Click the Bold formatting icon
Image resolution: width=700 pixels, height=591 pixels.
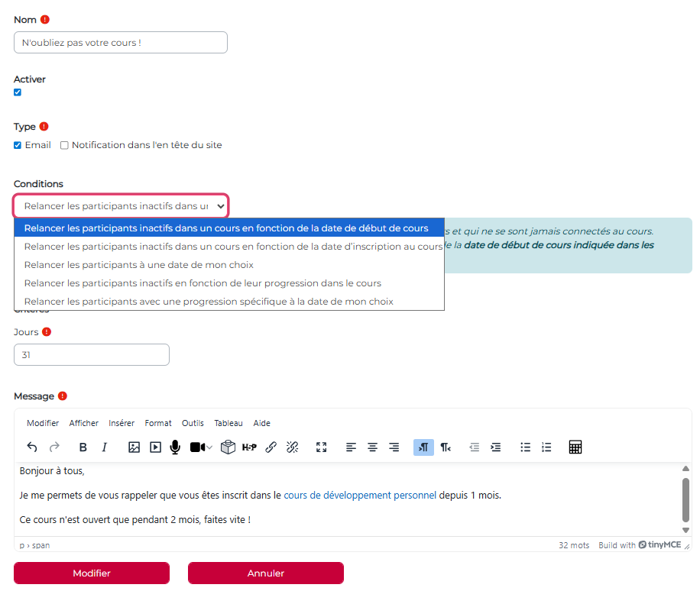click(83, 447)
